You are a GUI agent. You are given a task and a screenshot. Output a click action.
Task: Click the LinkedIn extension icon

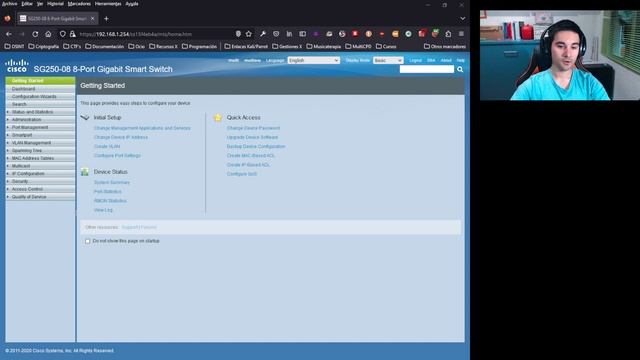[289, 34]
